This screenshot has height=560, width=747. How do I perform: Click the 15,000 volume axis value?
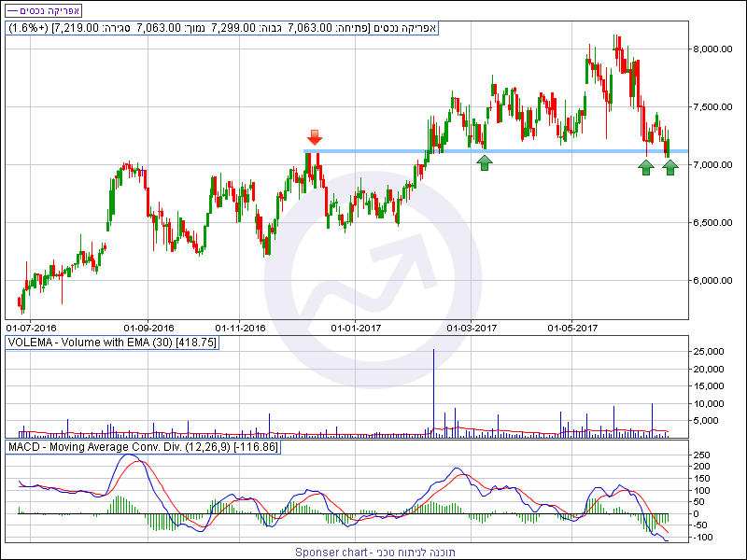coord(708,386)
